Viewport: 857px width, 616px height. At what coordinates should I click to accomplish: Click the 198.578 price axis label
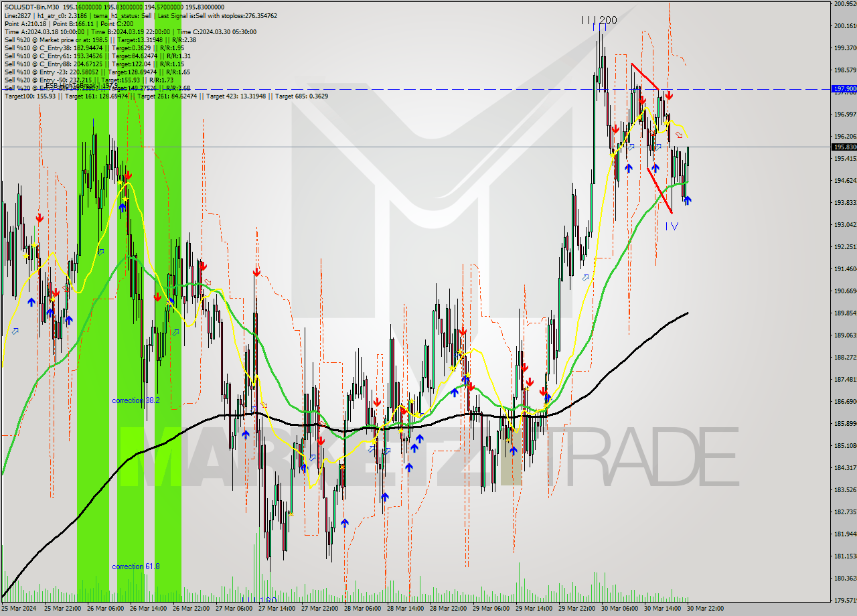(845, 70)
